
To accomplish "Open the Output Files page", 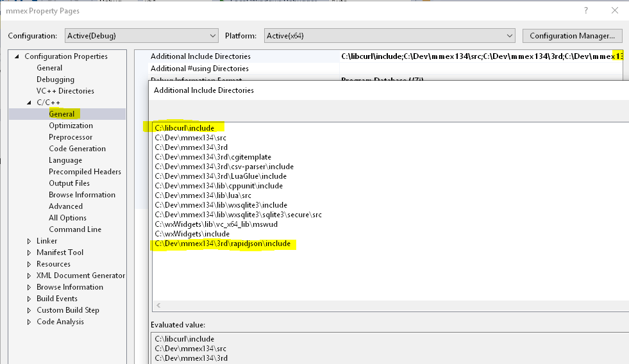I will point(69,183).
